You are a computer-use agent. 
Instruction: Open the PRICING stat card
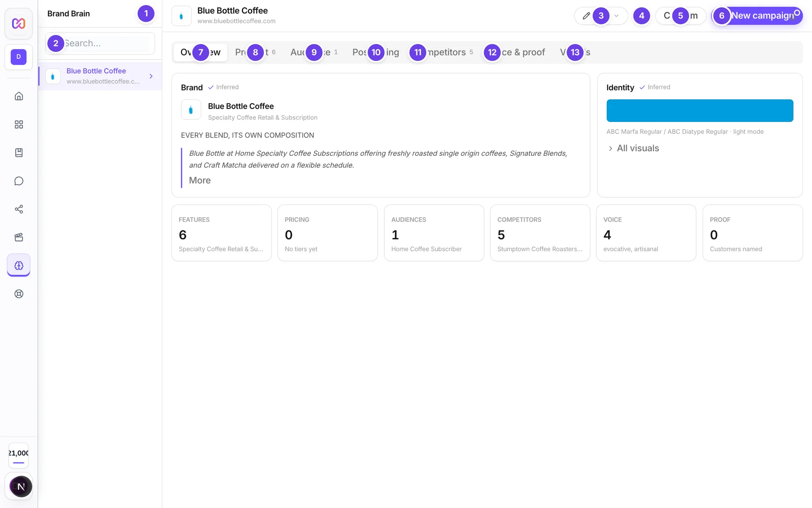[328, 233]
